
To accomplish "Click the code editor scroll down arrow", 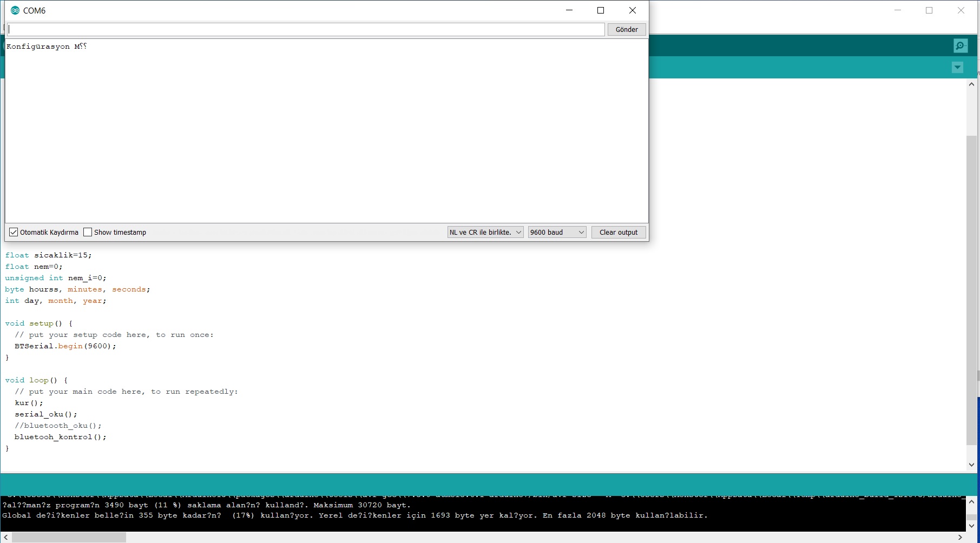I will (971, 464).
